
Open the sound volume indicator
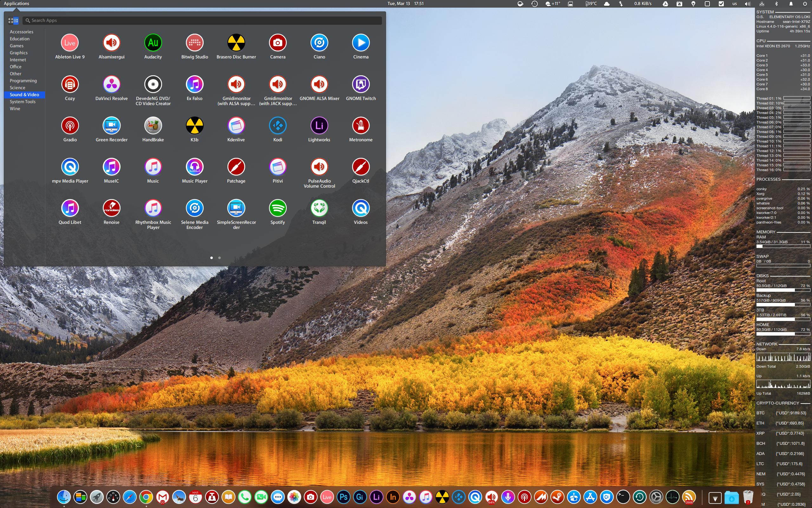pyautogui.click(x=748, y=4)
